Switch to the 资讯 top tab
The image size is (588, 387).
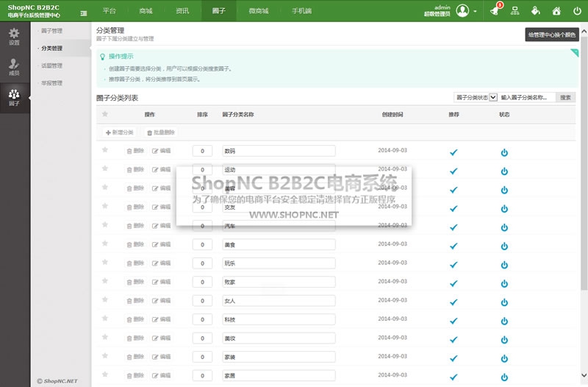point(182,11)
